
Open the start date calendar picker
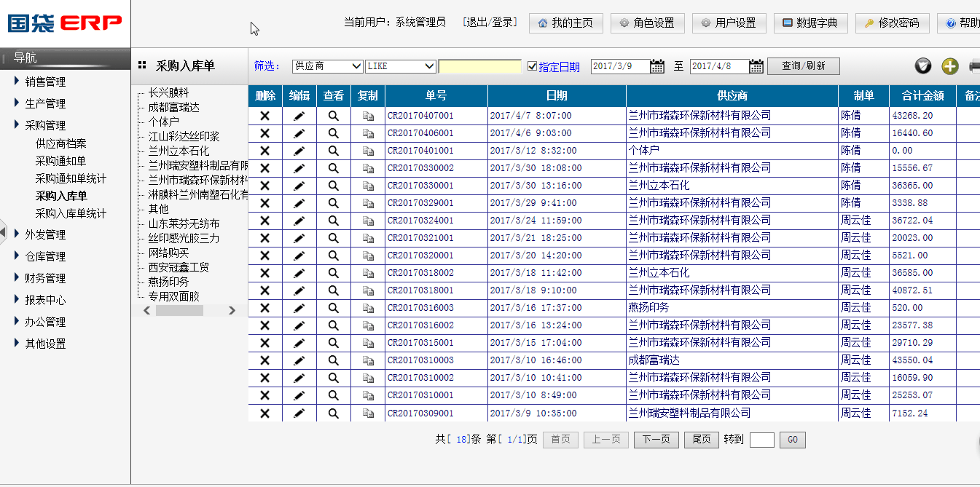pos(657,66)
